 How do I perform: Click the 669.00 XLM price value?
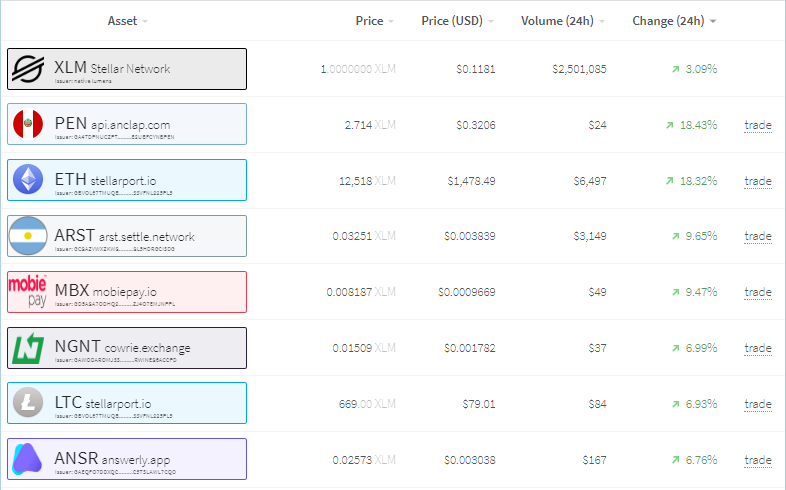click(367, 404)
